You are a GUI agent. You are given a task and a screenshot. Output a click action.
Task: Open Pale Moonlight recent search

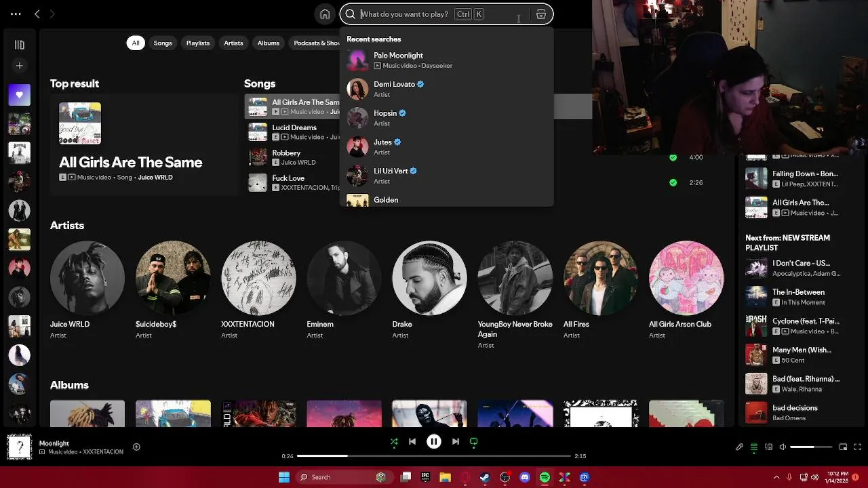pos(446,60)
